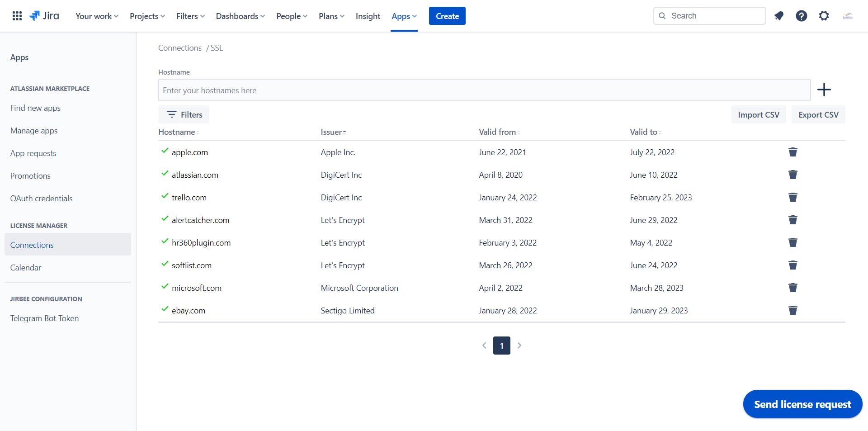Open Manage apps in sidebar
The height and width of the screenshot is (431, 868).
pos(34,131)
